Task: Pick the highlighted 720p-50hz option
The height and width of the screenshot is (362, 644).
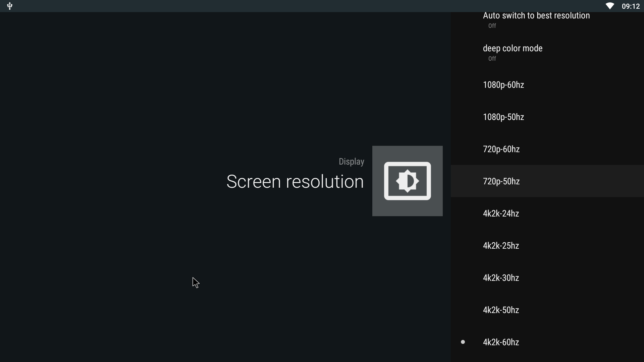Action: pyautogui.click(x=547, y=181)
